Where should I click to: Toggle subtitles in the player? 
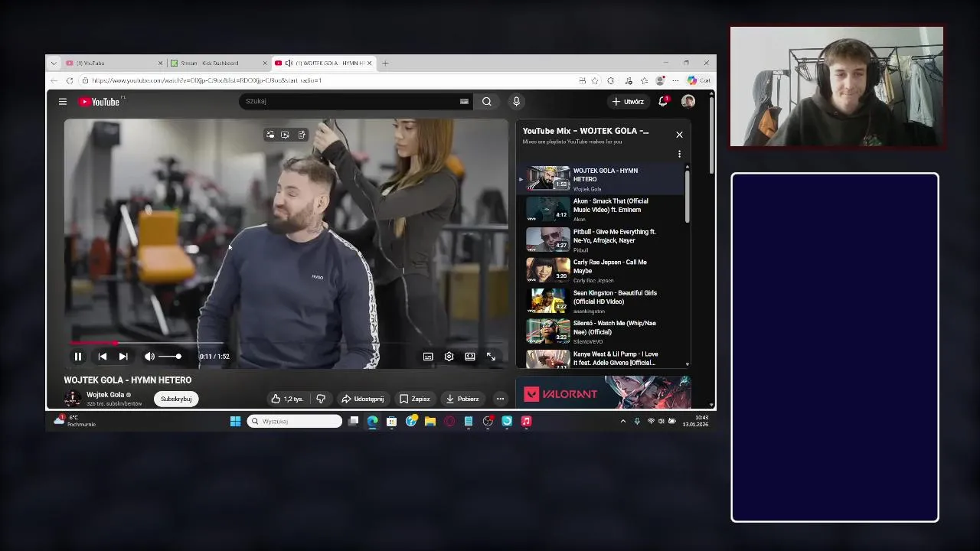pyautogui.click(x=428, y=356)
